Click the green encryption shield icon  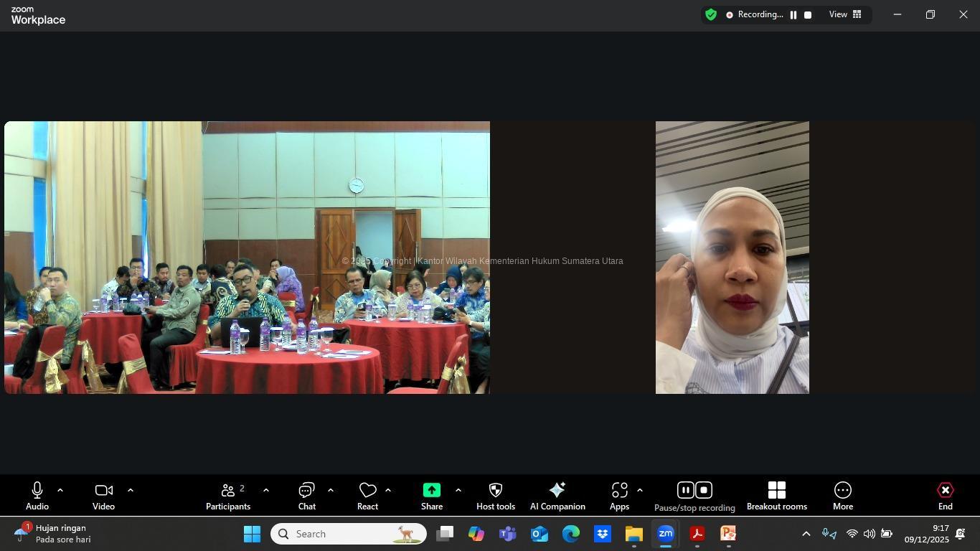711,15
